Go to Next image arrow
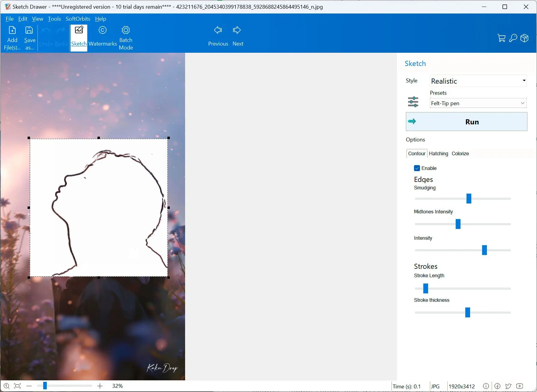Viewport: 537px width, 392px height. tap(237, 30)
